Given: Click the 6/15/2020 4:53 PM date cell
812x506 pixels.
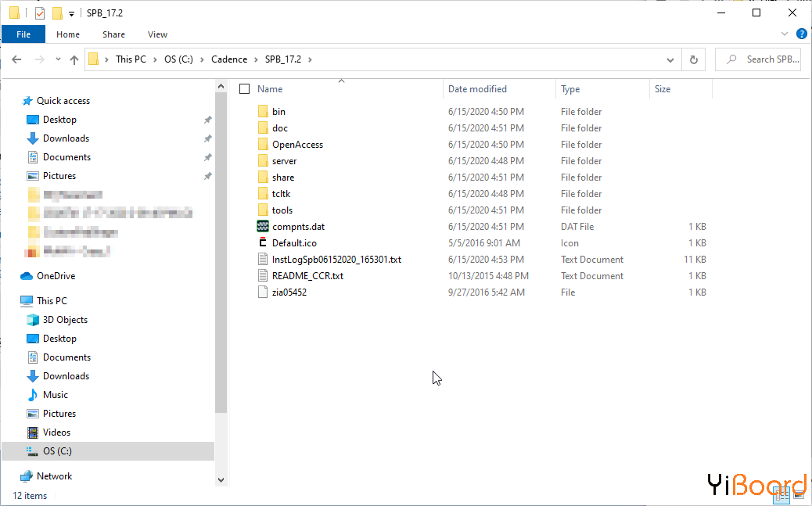Looking at the screenshot, I should 486,260.
